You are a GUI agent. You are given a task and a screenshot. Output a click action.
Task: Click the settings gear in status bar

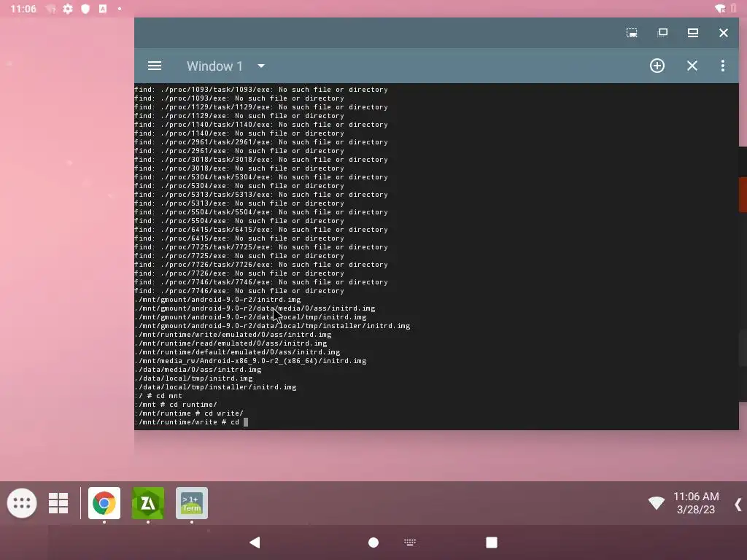[x=68, y=9]
